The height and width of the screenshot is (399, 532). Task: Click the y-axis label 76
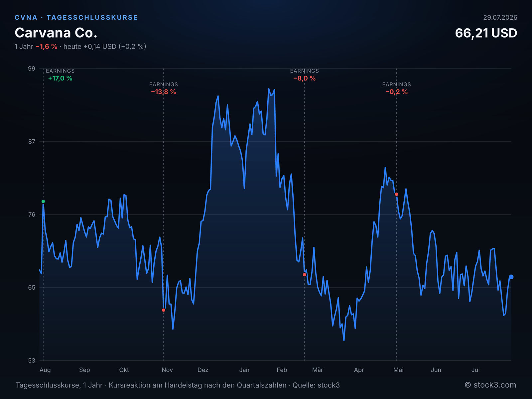(x=31, y=214)
